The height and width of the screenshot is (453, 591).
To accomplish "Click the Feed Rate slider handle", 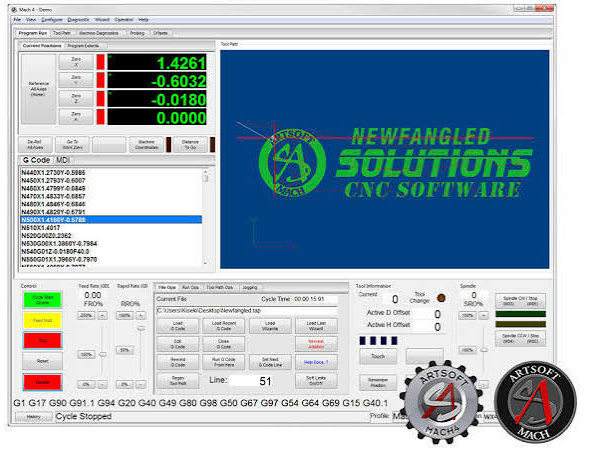I will tap(102, 355).
